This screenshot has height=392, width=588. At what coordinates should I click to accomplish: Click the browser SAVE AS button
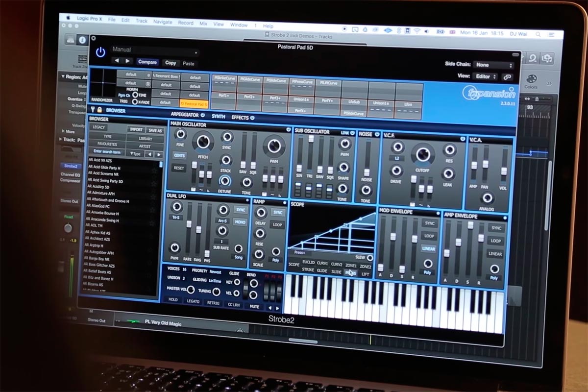pos(154,130)
